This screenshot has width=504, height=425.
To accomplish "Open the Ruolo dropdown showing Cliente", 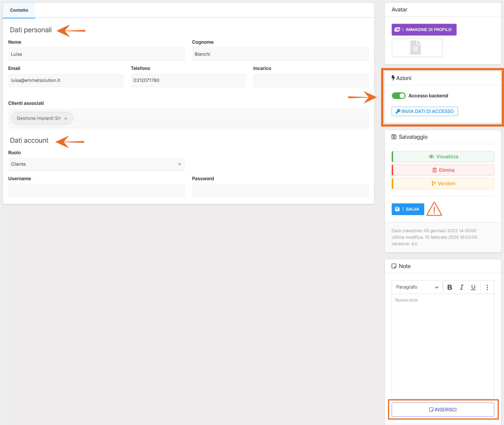I will click(x=96, y=164).
